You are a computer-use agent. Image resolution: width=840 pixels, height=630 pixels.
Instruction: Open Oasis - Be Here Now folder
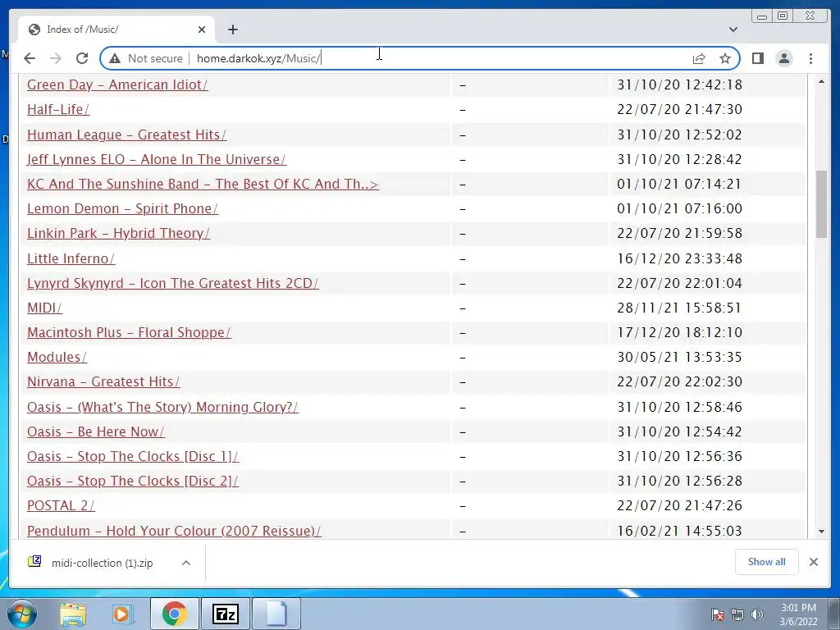coord(96,431)
